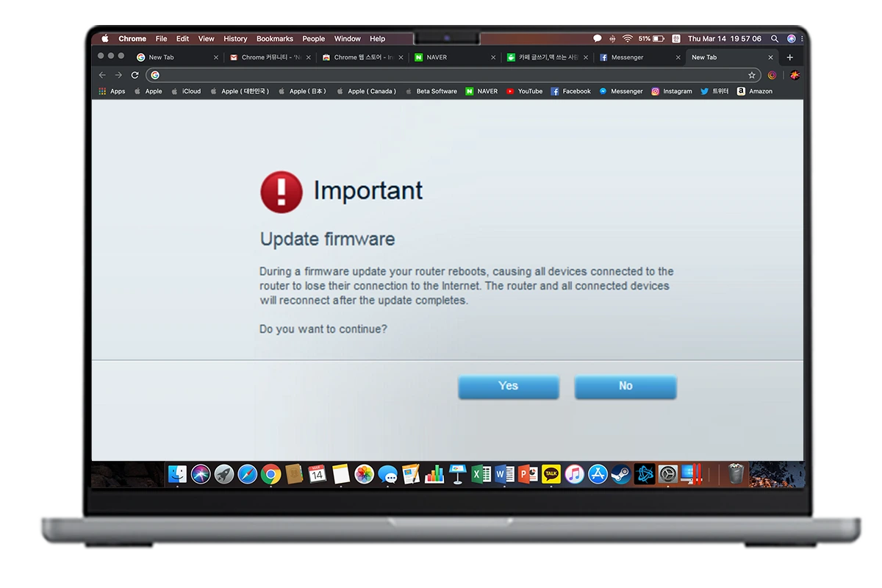
Task: Close the Chrome 웹 스토어 tab
Action: click(x=401, y=57)
